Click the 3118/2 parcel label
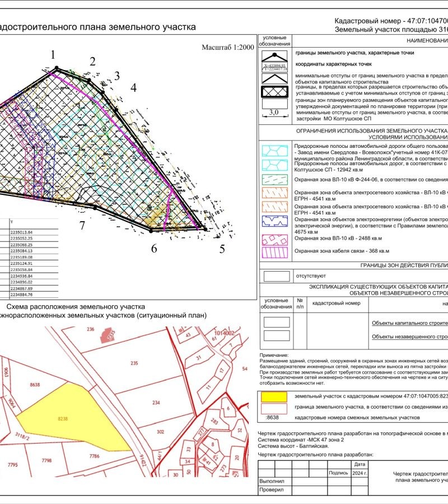448x504 pixels. coord(22,436)
